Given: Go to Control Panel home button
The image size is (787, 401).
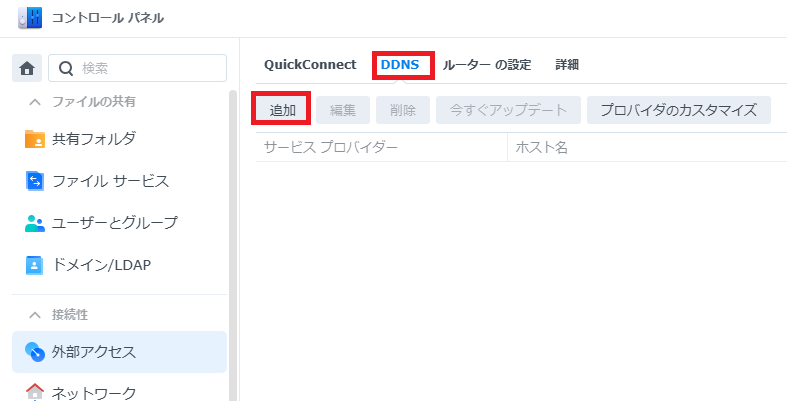Looking at the screenshot, I should click(27, 68).
